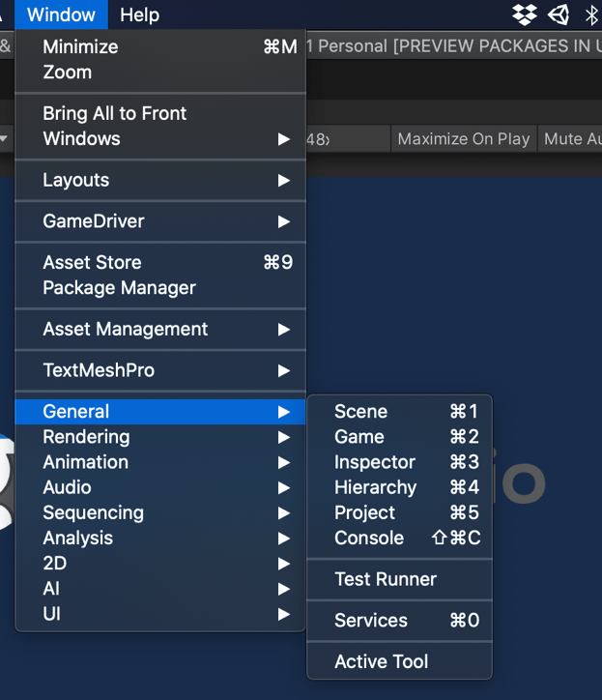Screen dimensions: 602x700
Task: Open the Console window
Action: (x=369, y=538)
